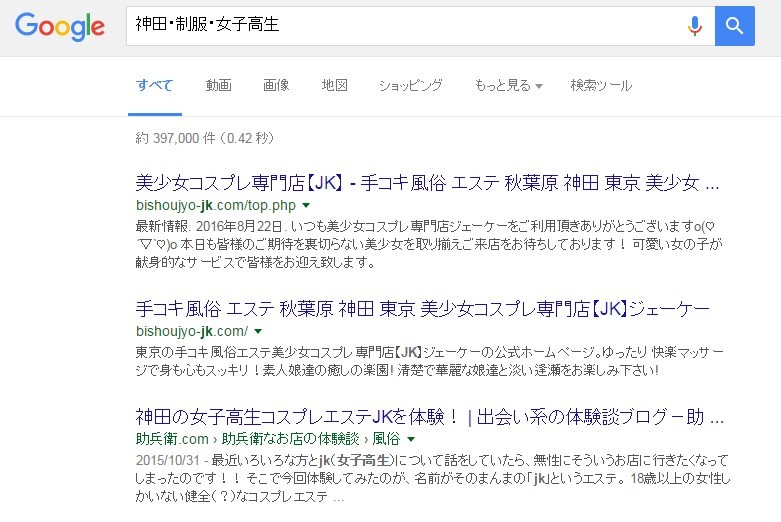
Task: Click the bishoujyo-jk.com/ URL of second result
Action: tap(192, 331)
